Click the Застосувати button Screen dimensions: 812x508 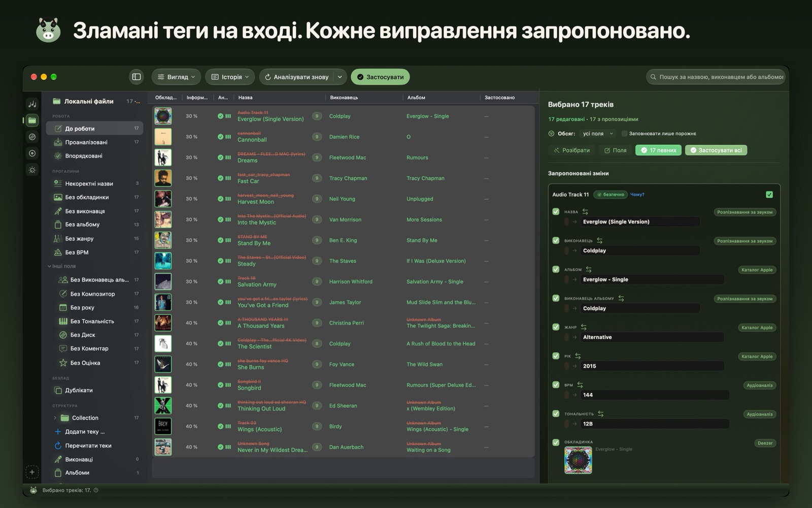(380, 77)
